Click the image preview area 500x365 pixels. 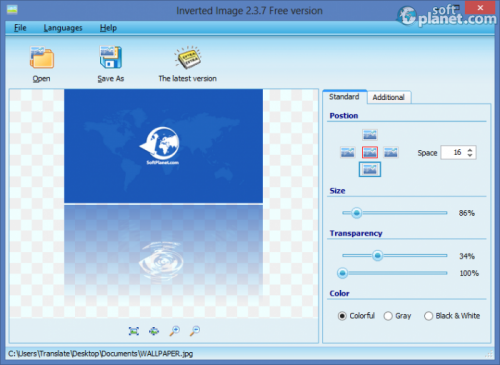point(164,203)
